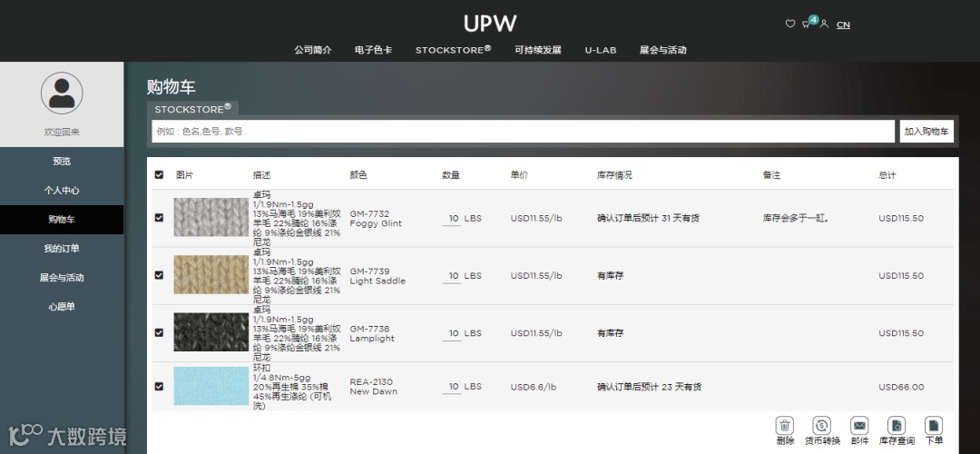Click the profile avatar in sidebar

coord(62,94)
